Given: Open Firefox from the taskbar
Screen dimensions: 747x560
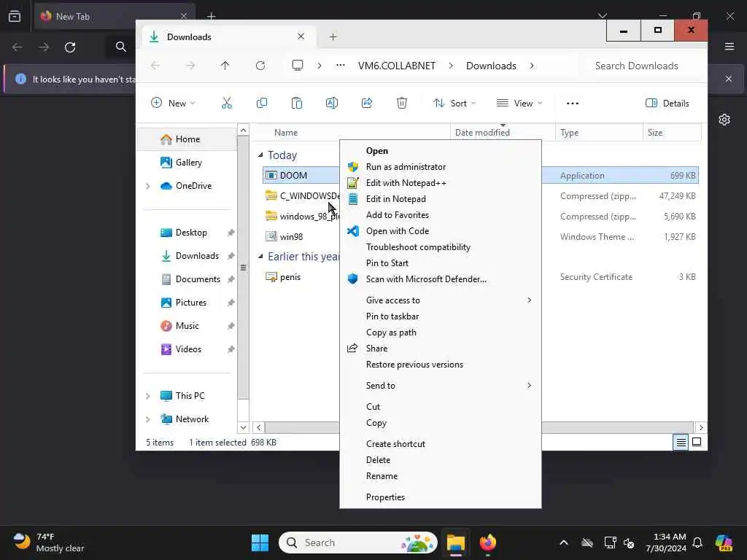Looking at the screenshot, I should [x=488, y=542].
